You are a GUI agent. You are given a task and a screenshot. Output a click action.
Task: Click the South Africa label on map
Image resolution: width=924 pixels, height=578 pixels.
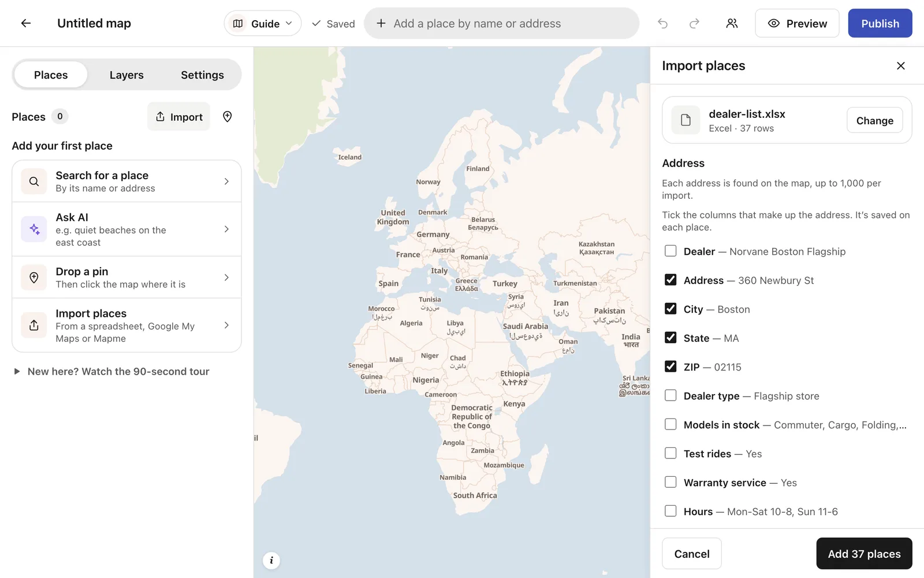(x=475, y=495)
